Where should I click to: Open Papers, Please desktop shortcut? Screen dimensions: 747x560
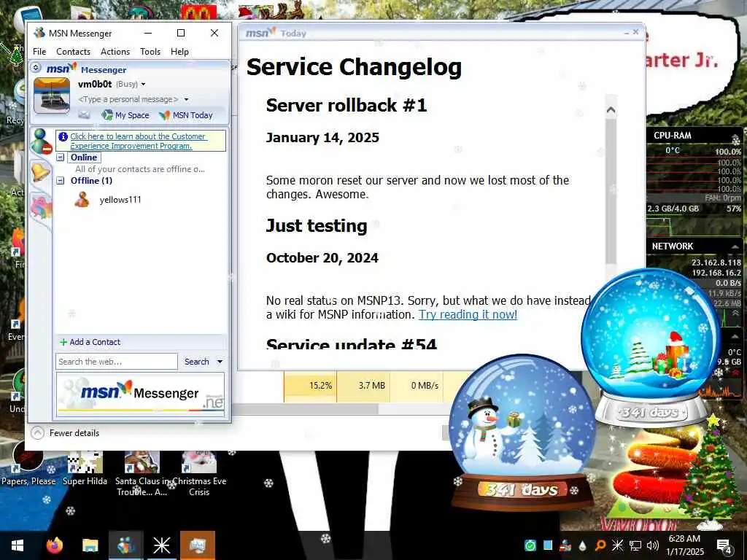[28, 464]
